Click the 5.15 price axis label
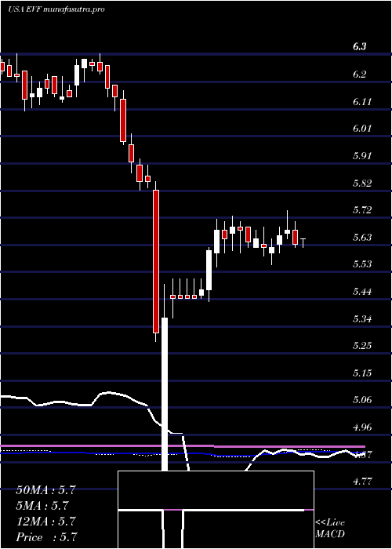The height and width of the screenshot is (549, 392). click(362, 373)
